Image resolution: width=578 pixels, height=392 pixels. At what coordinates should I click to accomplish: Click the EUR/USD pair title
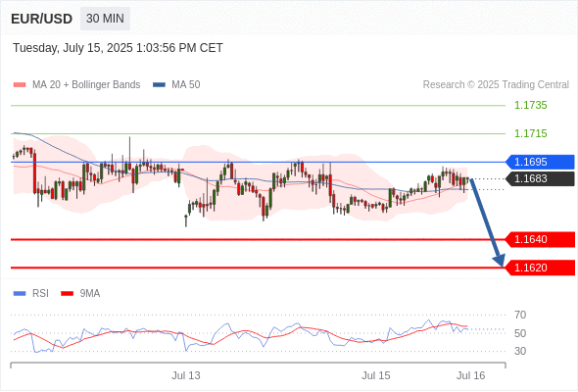pos(42,19)
